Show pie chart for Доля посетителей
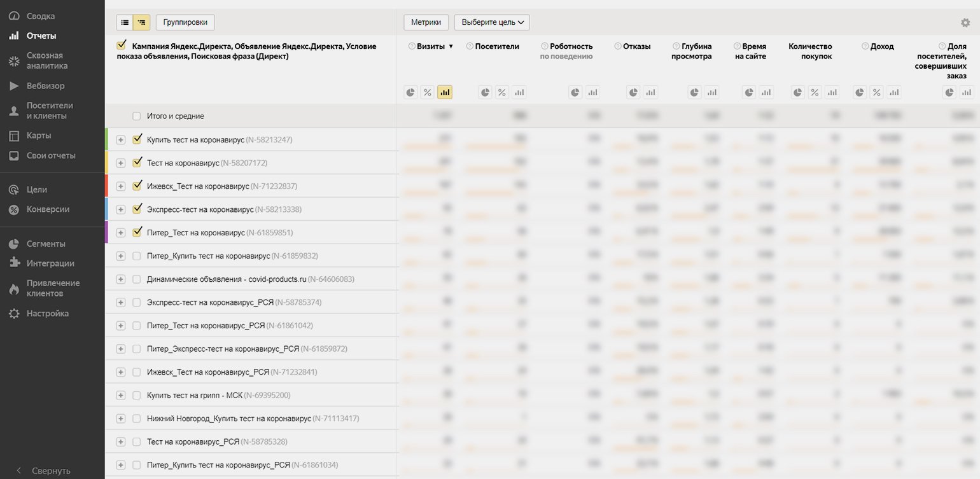Screen dimensions: 980x479 pyautogui.click(x=950, y=92)
